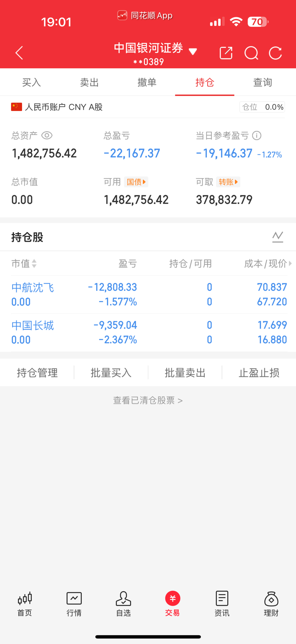This screenshot has height=644, width=296.
Task: Toggle total assets visibility eye icon
Action: click(47, 136)
